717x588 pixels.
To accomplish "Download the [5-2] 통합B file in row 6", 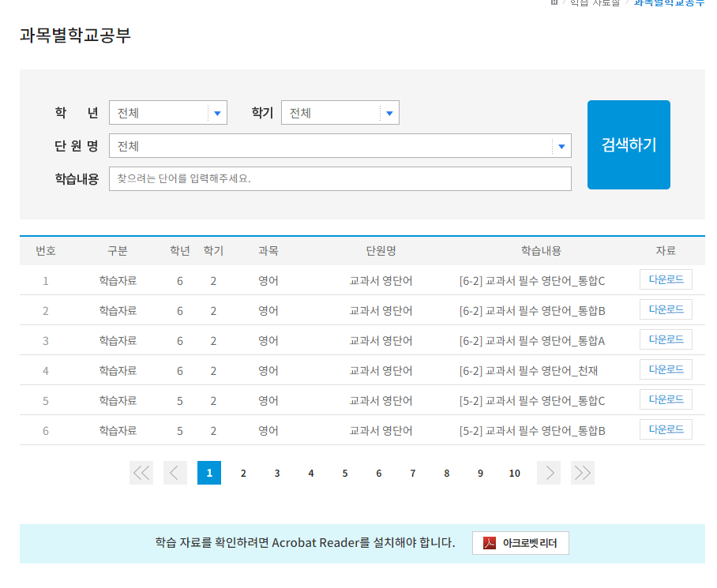I will tap(666, 429).
